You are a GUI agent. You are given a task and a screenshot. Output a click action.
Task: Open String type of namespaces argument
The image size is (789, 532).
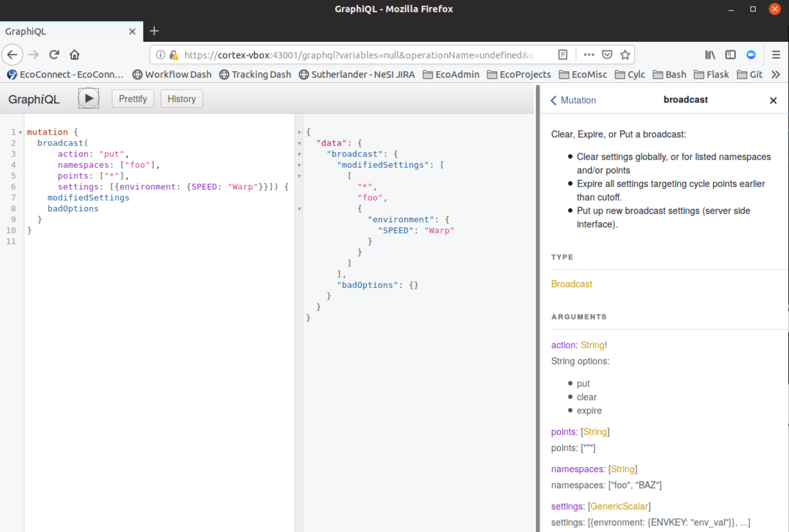(x=623, y=469)
